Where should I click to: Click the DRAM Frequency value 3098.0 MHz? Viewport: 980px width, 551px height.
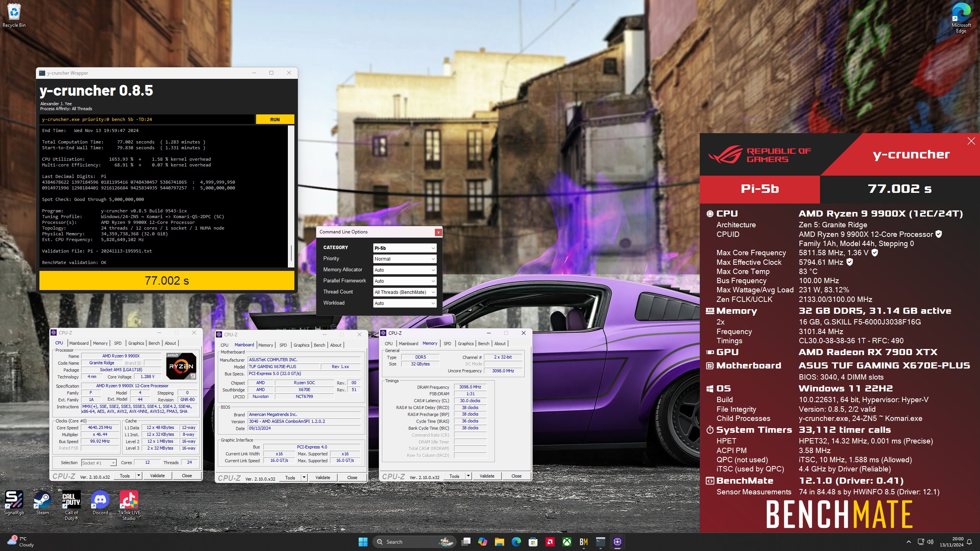pyautogui.click(x=470, y=387)
